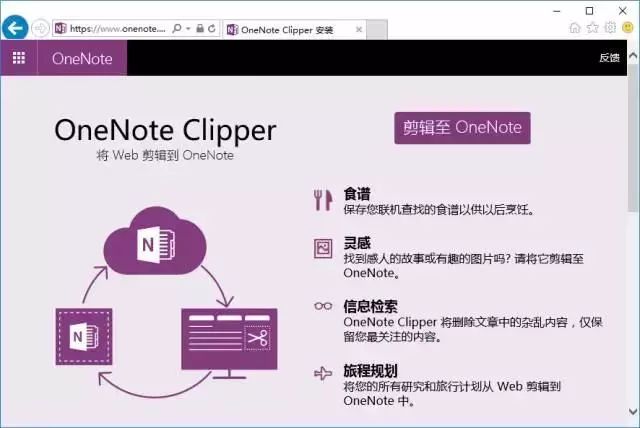The height and width of the screenshot is (428, 640).
Task: Click the 食谱 heading text
Action: [x=357, y=194]
